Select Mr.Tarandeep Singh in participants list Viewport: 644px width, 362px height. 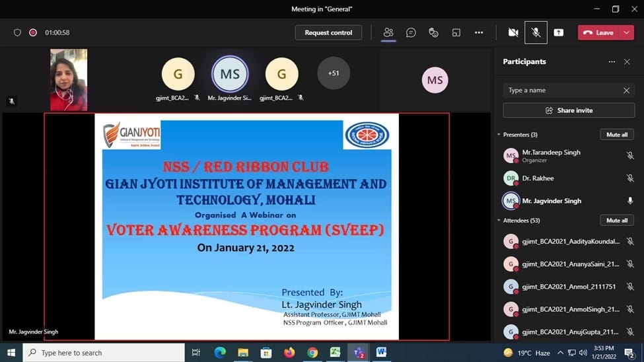[x=568, y=156]
